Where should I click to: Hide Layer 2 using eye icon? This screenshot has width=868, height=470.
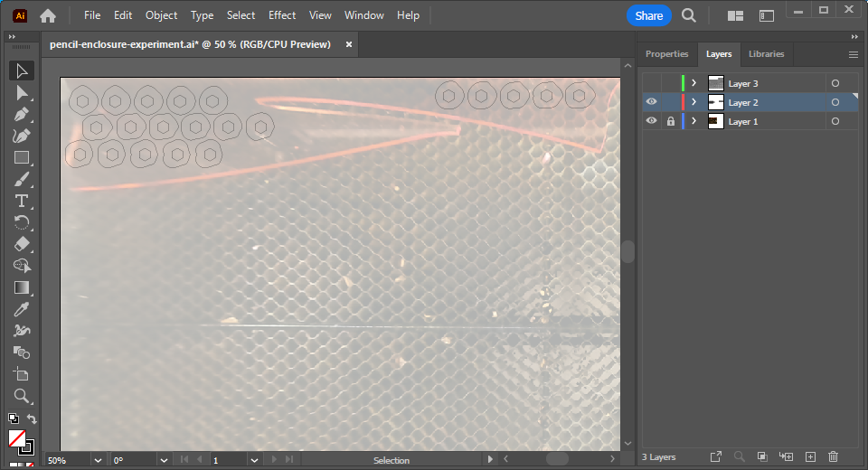651,102
